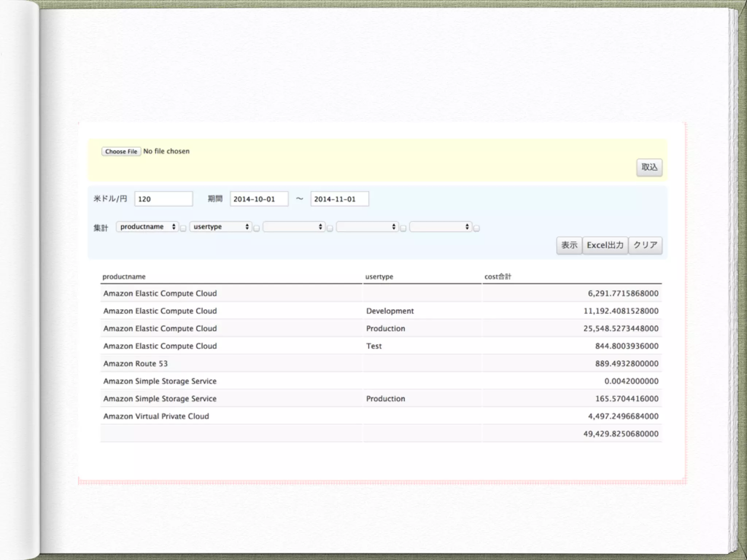
Task: Tick the checkbox next to productname dropdown
Action: point(183,229)
